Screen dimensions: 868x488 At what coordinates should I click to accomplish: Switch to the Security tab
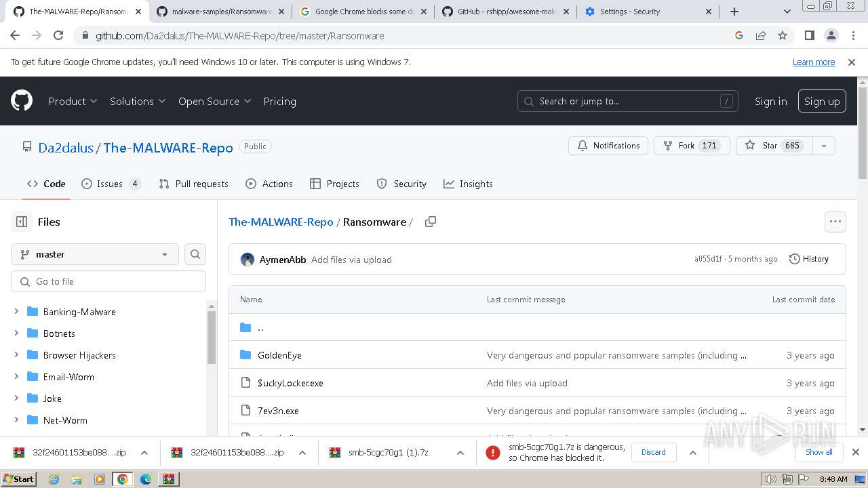tap(401, 184)
